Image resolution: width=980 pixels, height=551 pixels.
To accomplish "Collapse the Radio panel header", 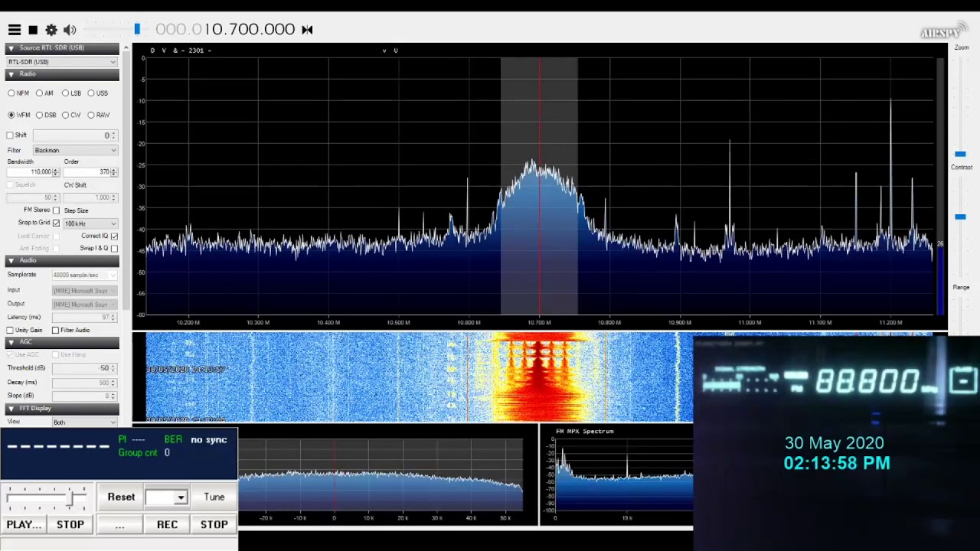I will pyautogui.click(x=62, y=74).
